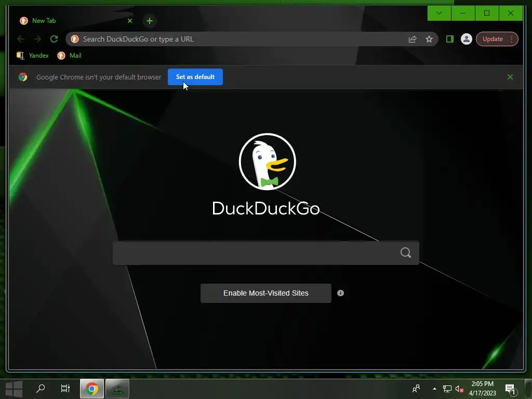Viewport: 532px width, 399px height.
Task: Open Task View in taskbar
Action: point(65,389)
